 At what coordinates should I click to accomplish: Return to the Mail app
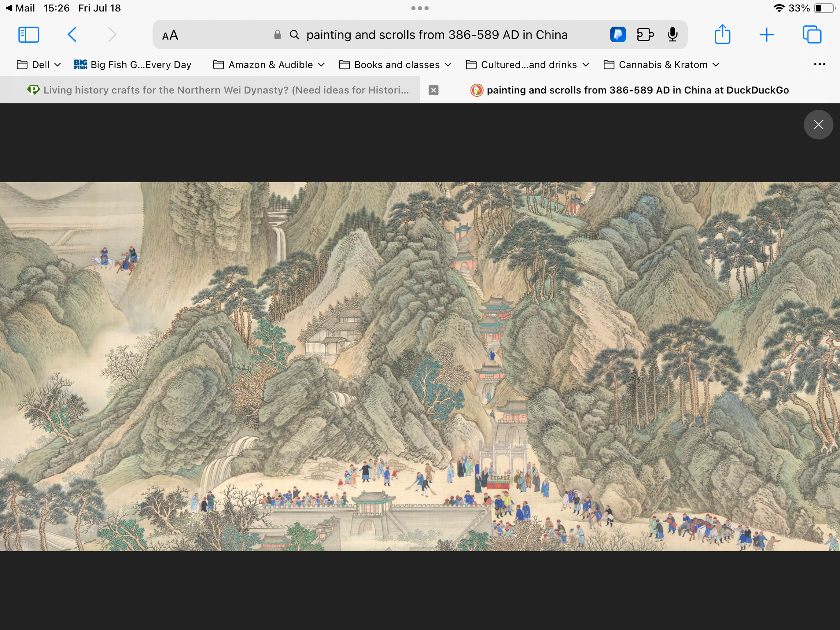(x=21, y=8)
